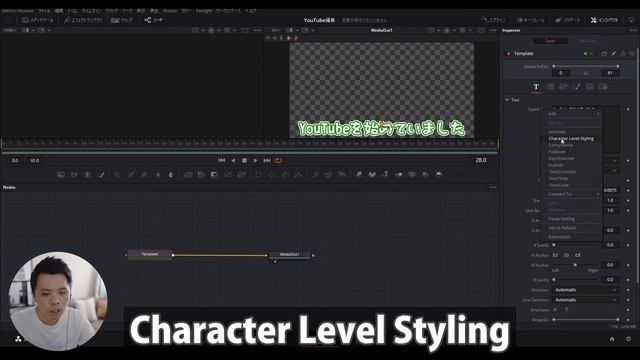Add a Blur node (droplet icon)
Screen dimensions: 640x360
[171, 175]
